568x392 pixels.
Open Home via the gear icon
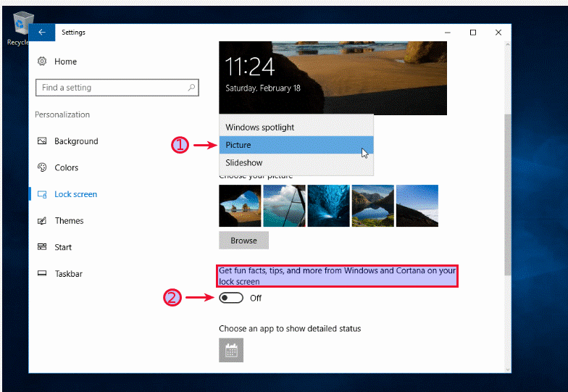click(x=42, y=61)
